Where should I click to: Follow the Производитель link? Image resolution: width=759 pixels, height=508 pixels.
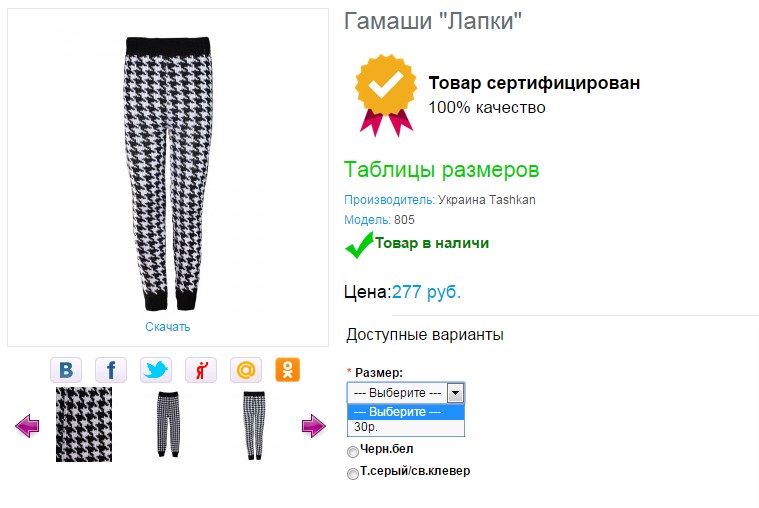389,200
